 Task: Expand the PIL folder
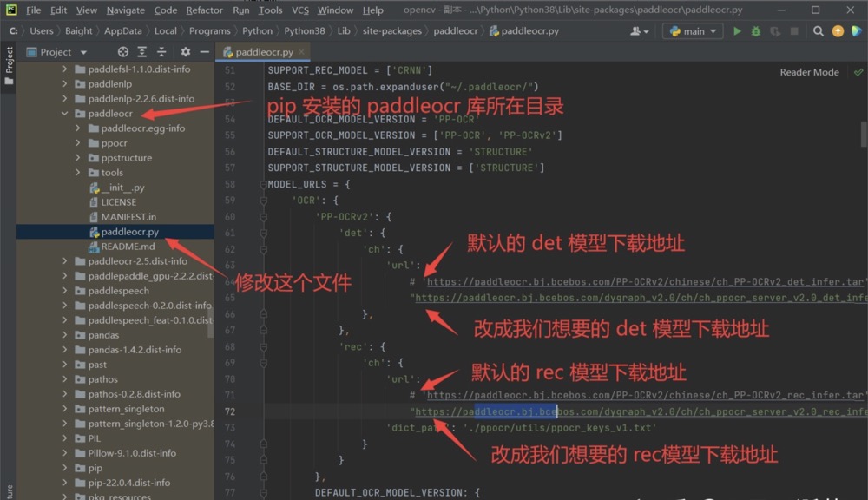(x=65, y=438)
